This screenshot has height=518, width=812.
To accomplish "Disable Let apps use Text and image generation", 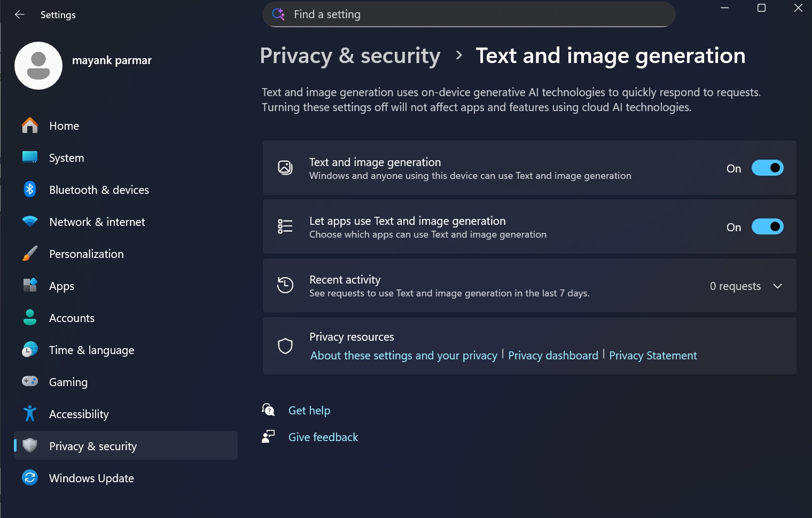I will click(768, 226).
